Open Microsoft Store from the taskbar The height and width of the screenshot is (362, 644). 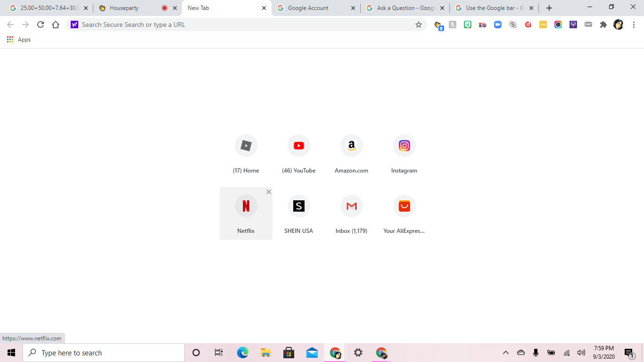coord(289,353)
